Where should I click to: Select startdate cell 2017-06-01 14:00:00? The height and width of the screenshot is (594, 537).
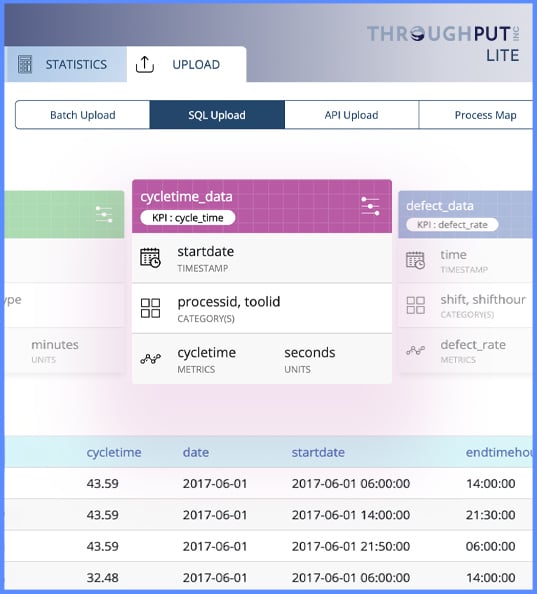351,515
